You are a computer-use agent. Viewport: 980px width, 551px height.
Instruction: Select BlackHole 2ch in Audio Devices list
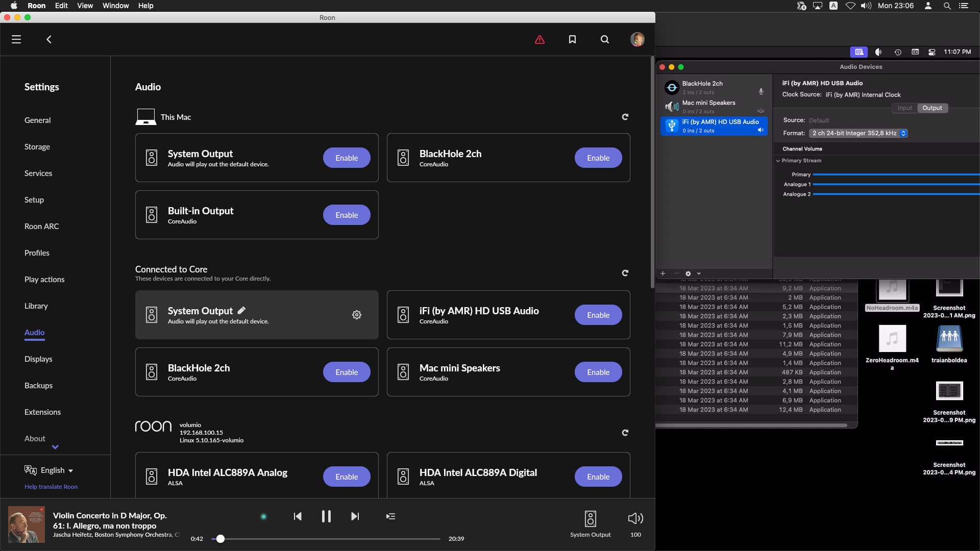(714, 87)
